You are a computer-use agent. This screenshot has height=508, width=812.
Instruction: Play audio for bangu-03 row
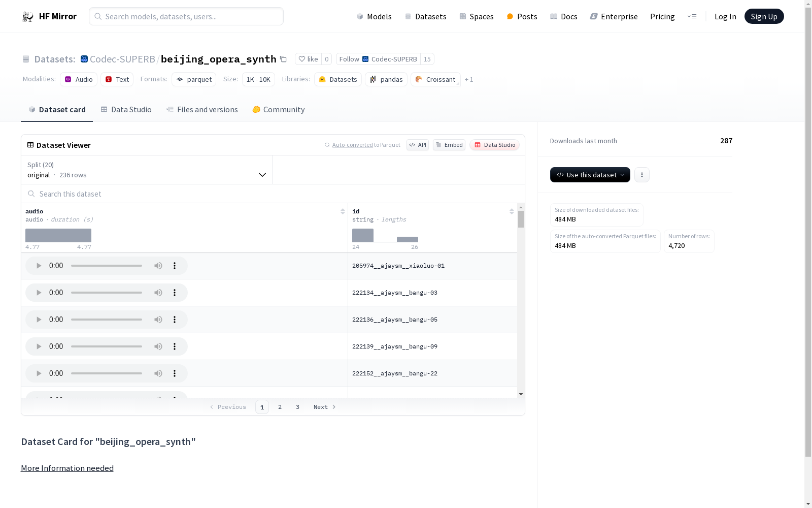coord(39,293)
